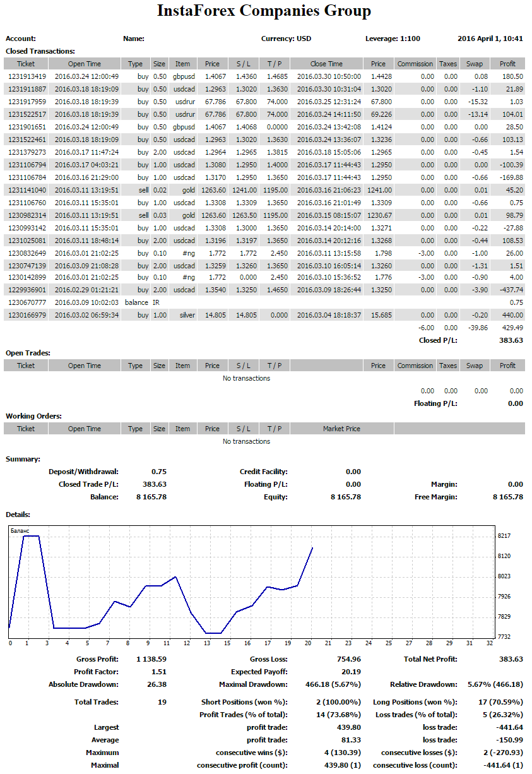
Task: Select ticket number 1230982314
Action: click(27, 215)
